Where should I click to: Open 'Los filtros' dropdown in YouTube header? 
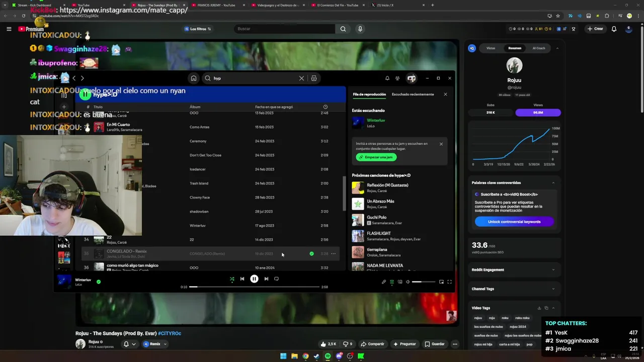[198, 29]
